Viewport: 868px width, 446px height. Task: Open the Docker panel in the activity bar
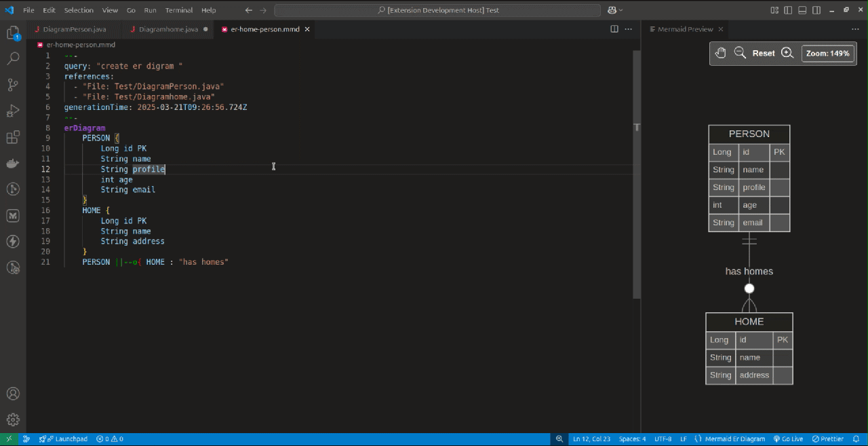click(x=14, y=163)
